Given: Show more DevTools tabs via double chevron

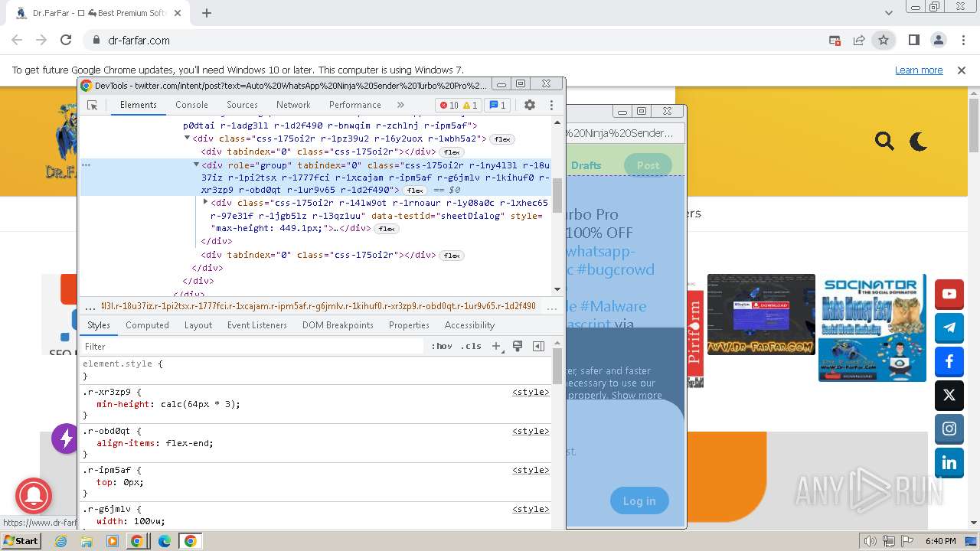Looking at the screenshot, I should [x=400, y=105].
